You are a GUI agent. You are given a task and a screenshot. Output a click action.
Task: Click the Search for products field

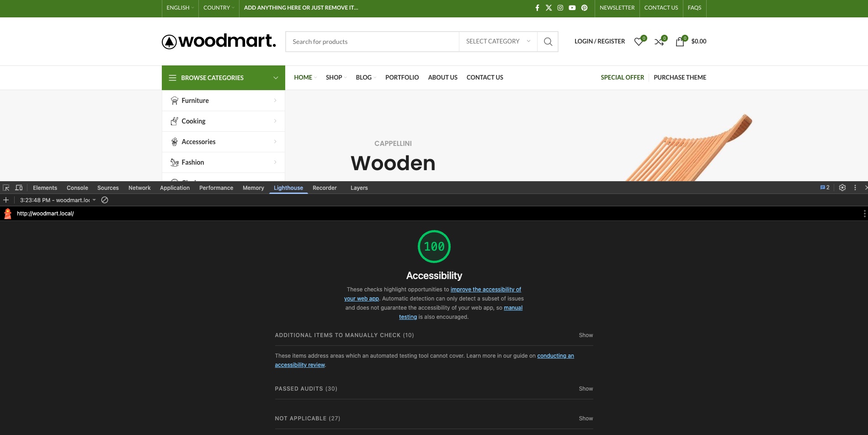pos(372,42)
